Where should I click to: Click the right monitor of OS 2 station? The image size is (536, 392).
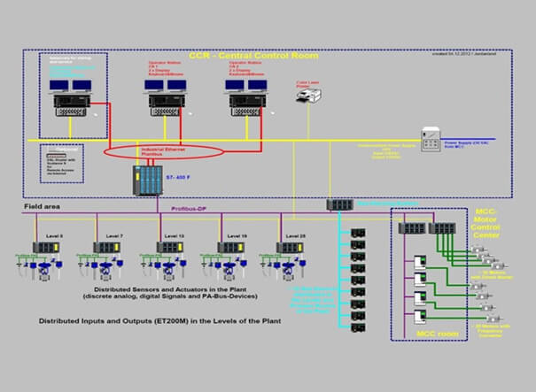coord(258,85)
